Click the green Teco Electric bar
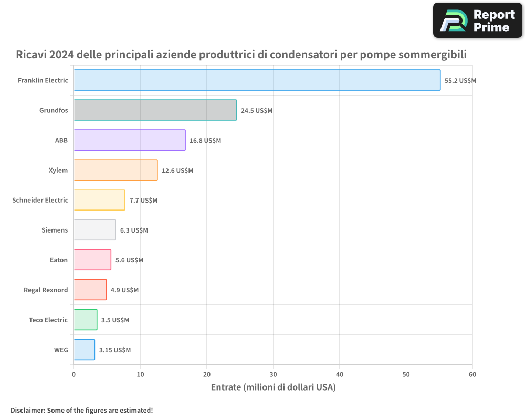525x420 pixels. 85,320
